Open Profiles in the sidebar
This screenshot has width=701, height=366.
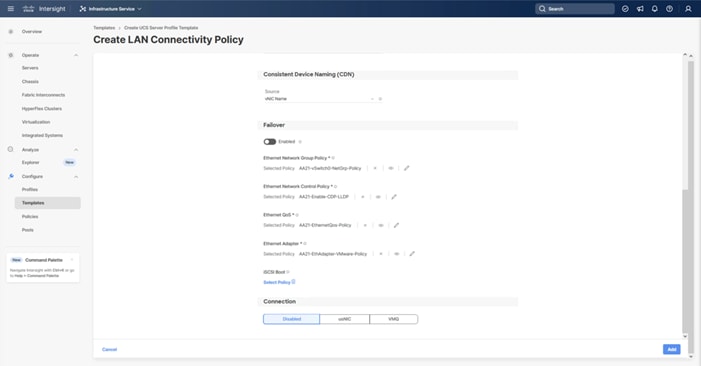tap(30, 189)
